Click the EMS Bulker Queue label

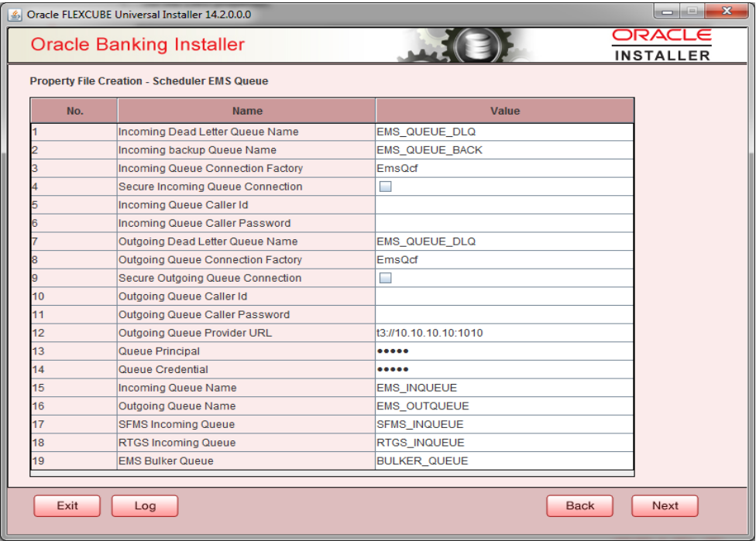coord(166,461)
